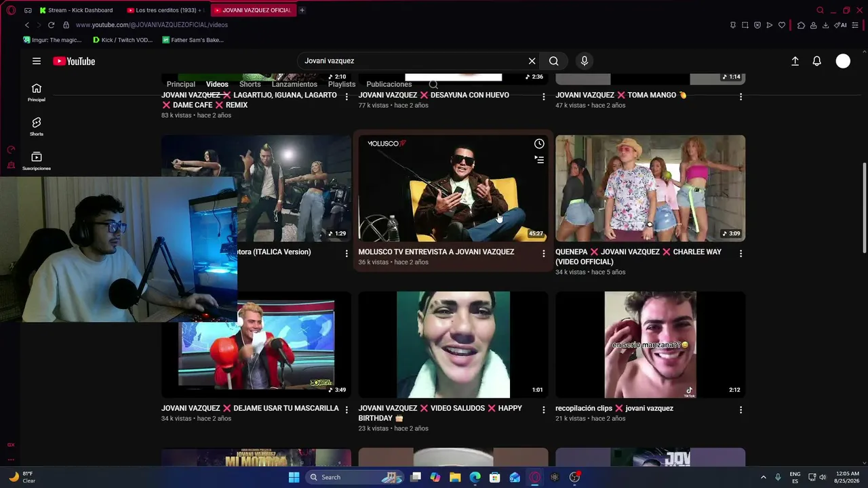Viewport: 868px width, 488px height.
Task: Switch to Los tres cerditos (1933) tab
Action: point(165,10)
